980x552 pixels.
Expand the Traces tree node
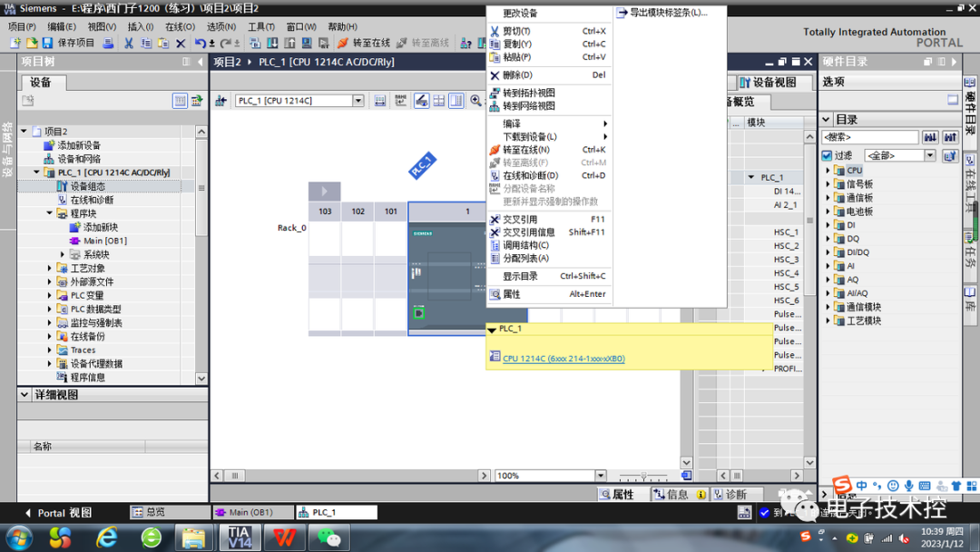49,350
